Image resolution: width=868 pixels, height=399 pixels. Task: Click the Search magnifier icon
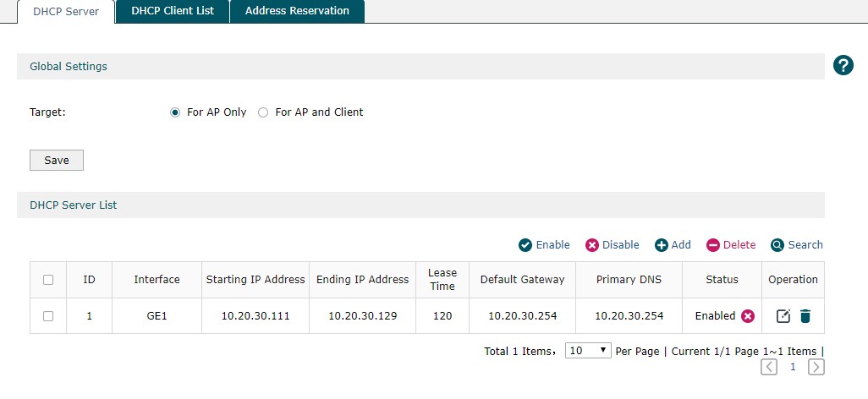pos(777,245)
